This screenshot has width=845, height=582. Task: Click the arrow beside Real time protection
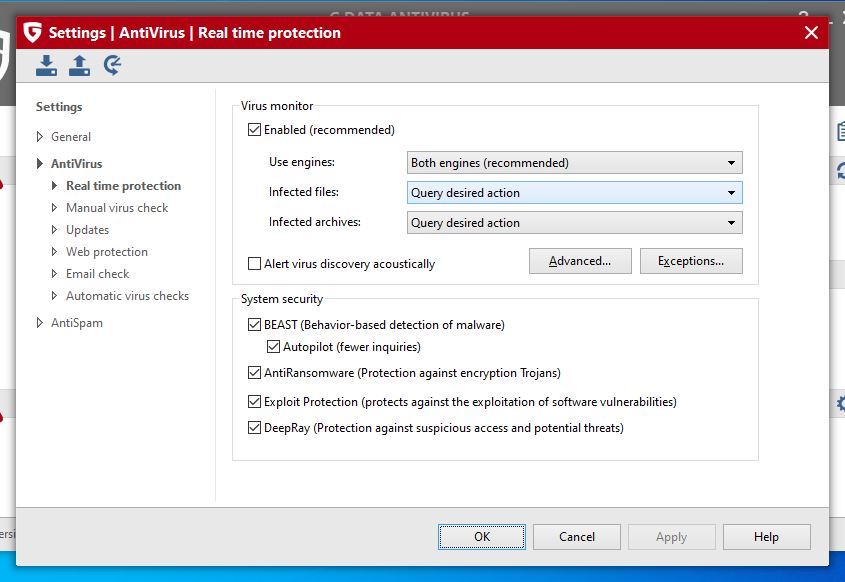[x=54, y=185]
